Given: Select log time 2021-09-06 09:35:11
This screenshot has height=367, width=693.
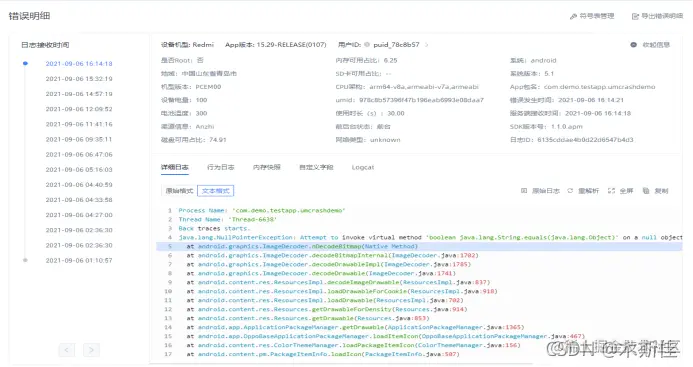Looking at the screenshot, I should 79,139.
